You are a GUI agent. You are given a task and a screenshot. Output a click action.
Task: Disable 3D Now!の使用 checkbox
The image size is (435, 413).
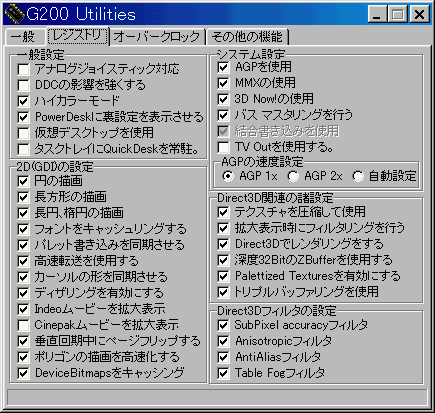(223, 99)
